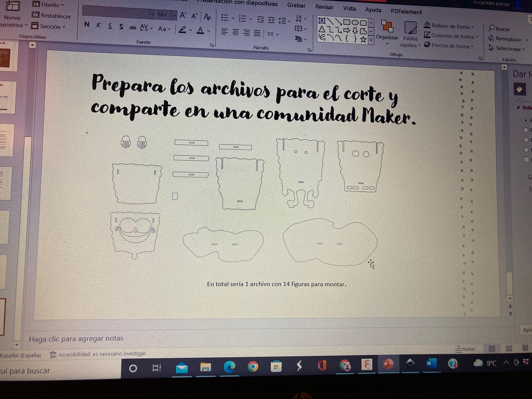Pick the triangle shape from the gallery

tap(322, 29)
